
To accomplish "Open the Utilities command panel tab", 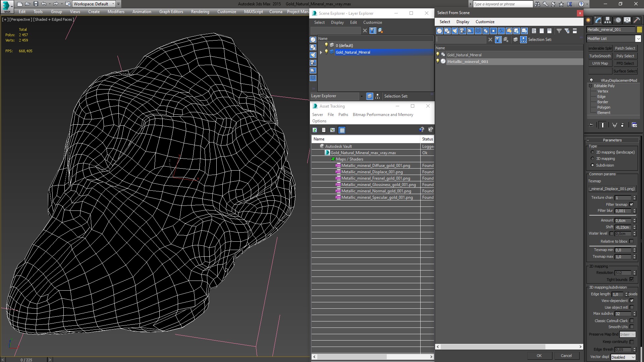I will (637, 20).
